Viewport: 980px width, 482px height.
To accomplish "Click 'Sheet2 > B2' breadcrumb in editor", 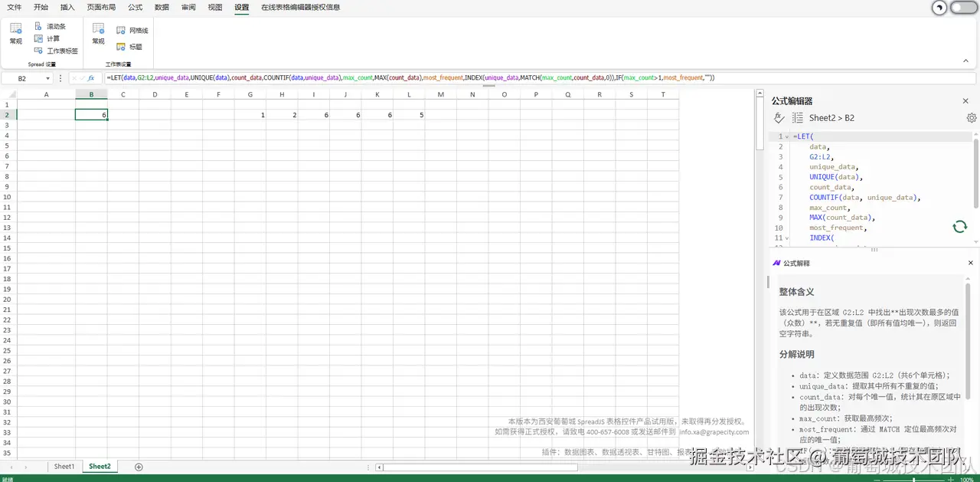I will click(831, 118).
